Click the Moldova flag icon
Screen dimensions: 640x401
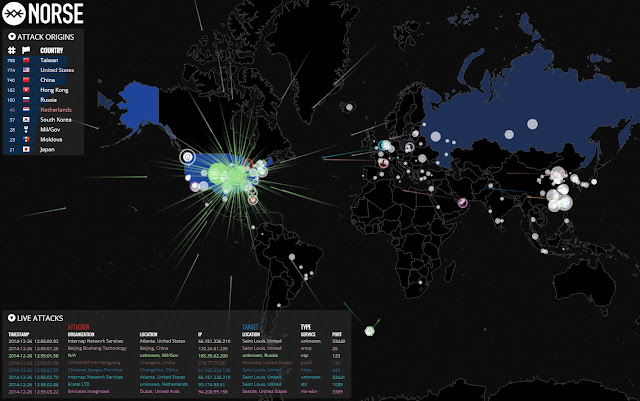(x=26, y=139)
